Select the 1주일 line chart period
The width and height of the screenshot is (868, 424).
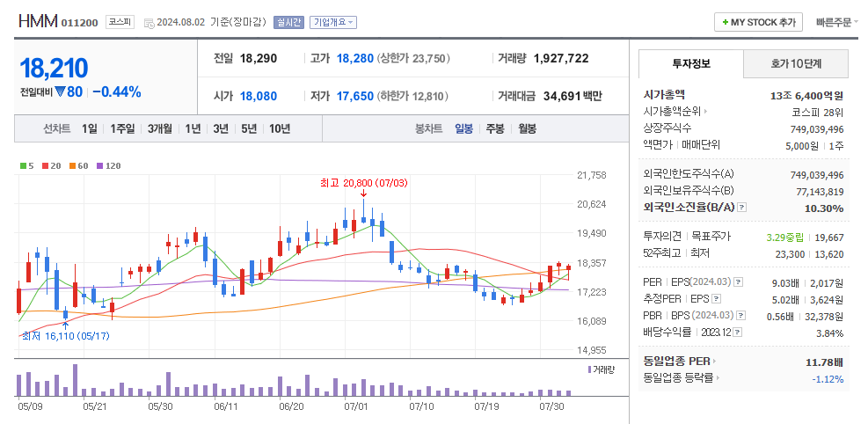point(122,129)
